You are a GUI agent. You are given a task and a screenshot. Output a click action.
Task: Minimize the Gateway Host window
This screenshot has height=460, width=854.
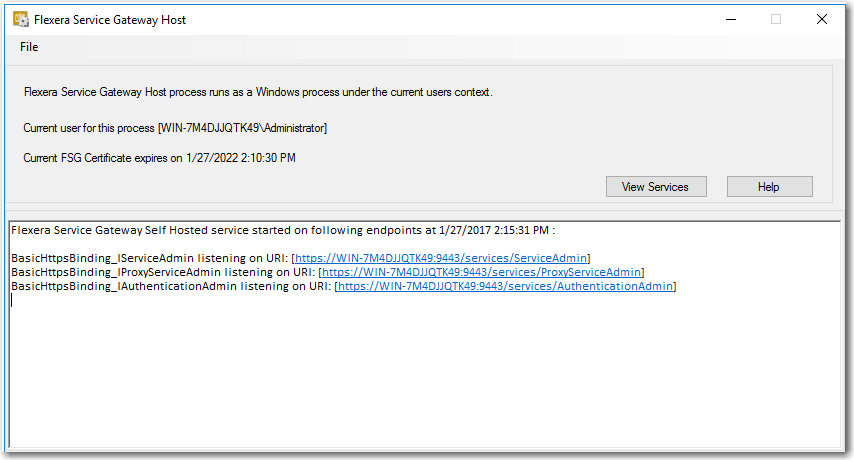tap(731, 20)
